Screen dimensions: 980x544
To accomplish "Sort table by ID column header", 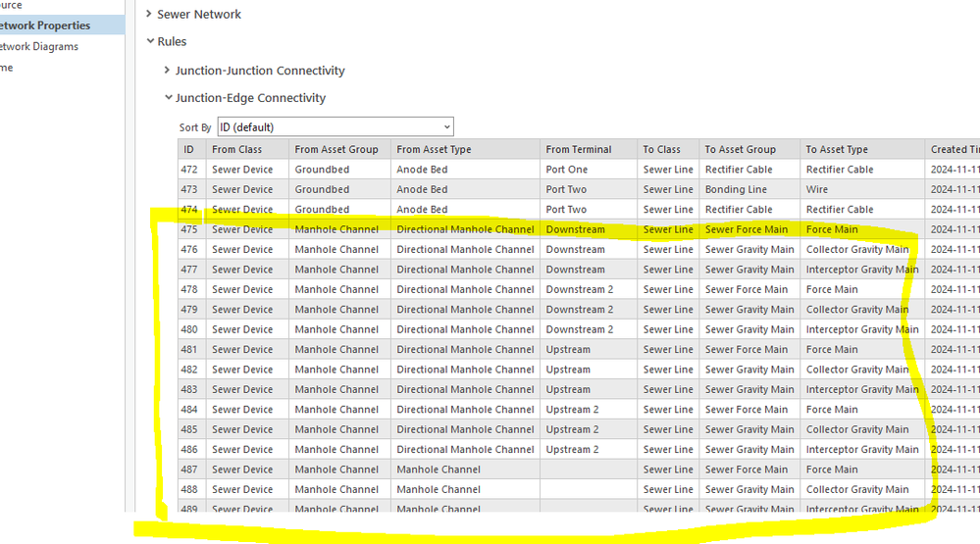I will click(191, 149).
